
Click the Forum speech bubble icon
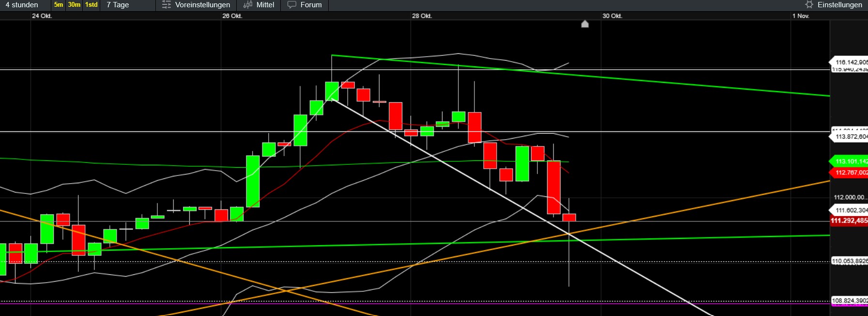click(x=291, y=5)
